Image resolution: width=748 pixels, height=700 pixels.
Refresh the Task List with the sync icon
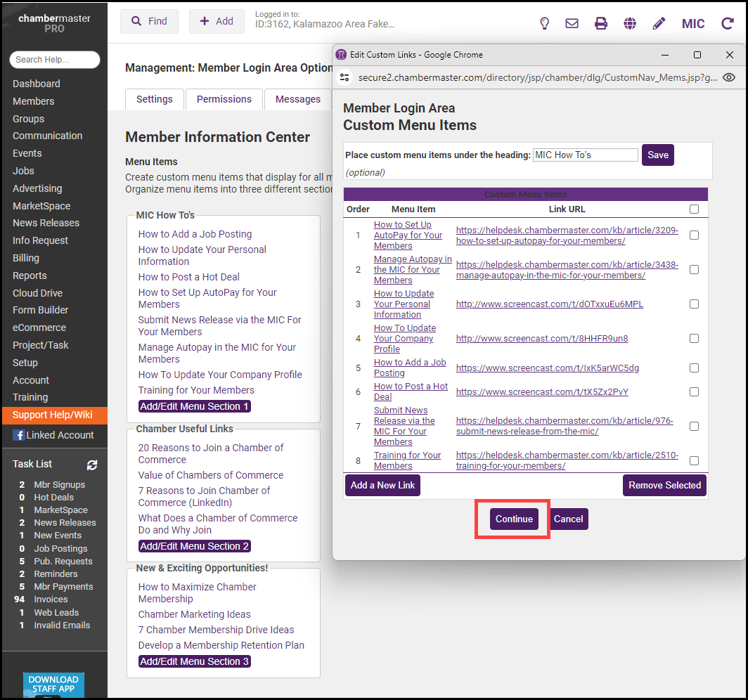point(92,465)
